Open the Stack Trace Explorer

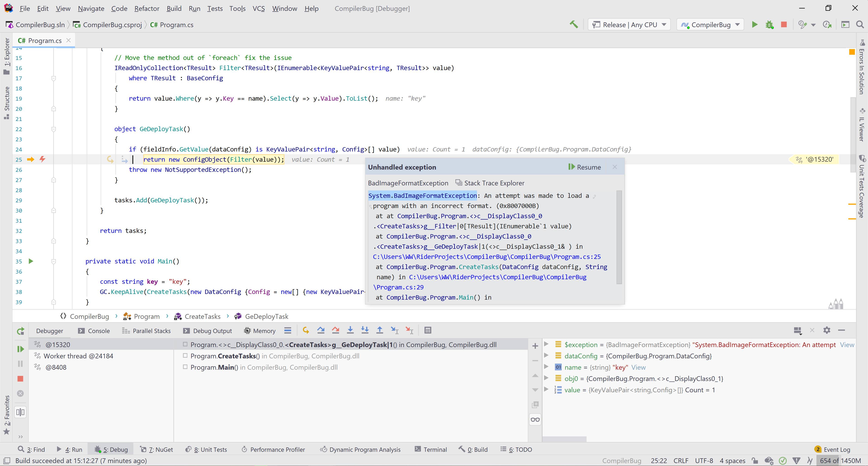(x=490, y=183)
